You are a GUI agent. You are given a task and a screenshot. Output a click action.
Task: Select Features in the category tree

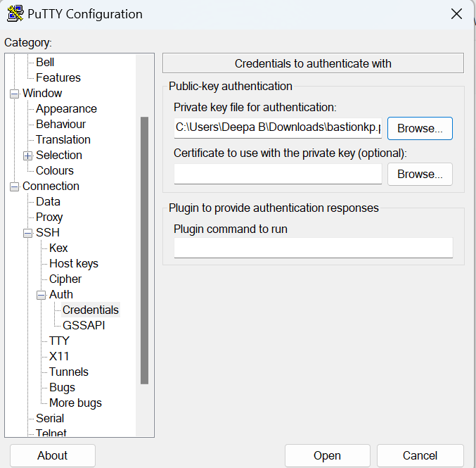58,78
